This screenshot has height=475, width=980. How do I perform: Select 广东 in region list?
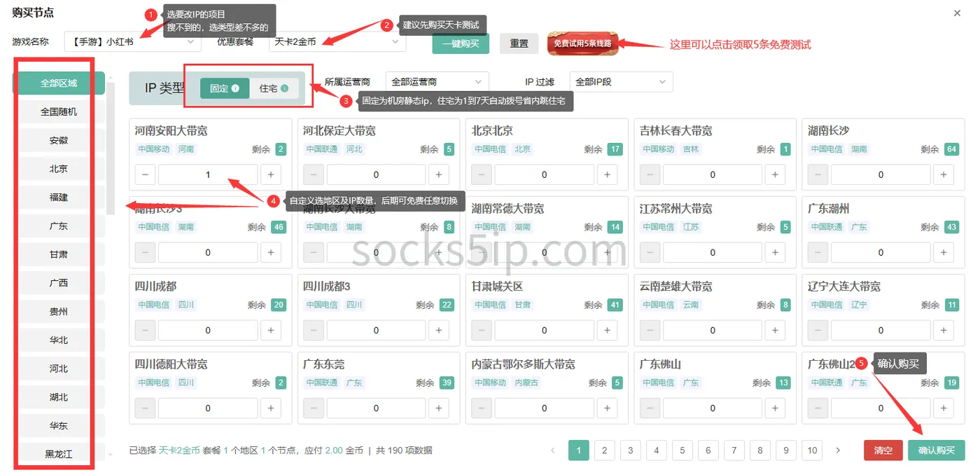coord(59,226)
